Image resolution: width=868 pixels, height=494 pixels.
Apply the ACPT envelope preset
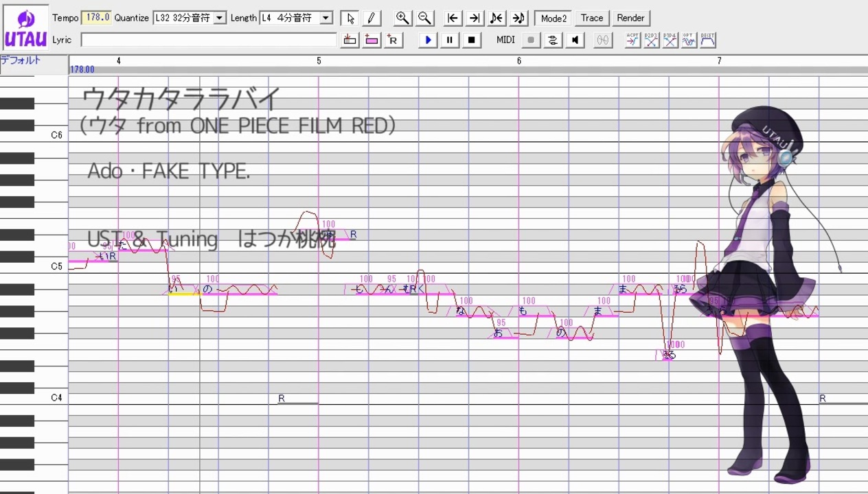pyautogui.click(x=632, y=40)
